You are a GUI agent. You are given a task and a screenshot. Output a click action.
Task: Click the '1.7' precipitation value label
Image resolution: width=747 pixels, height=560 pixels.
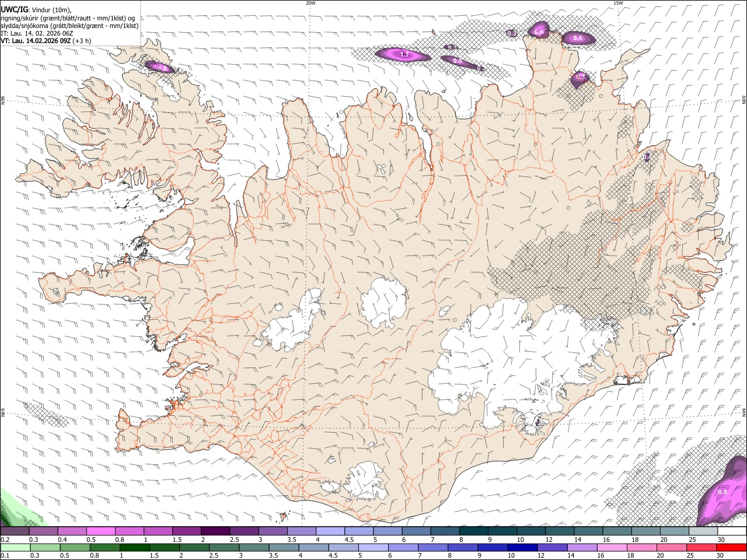[404, 55]
